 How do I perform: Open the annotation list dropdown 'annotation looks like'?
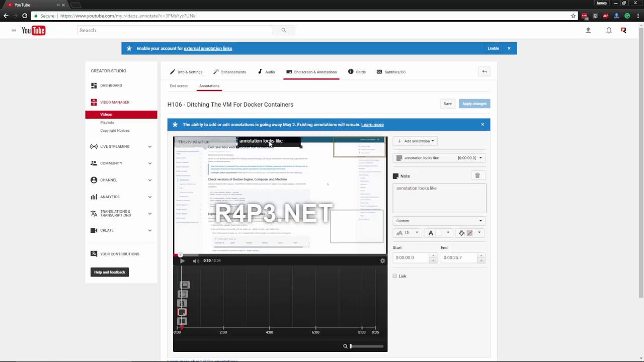pyautogui.click(x=439, y=158)
